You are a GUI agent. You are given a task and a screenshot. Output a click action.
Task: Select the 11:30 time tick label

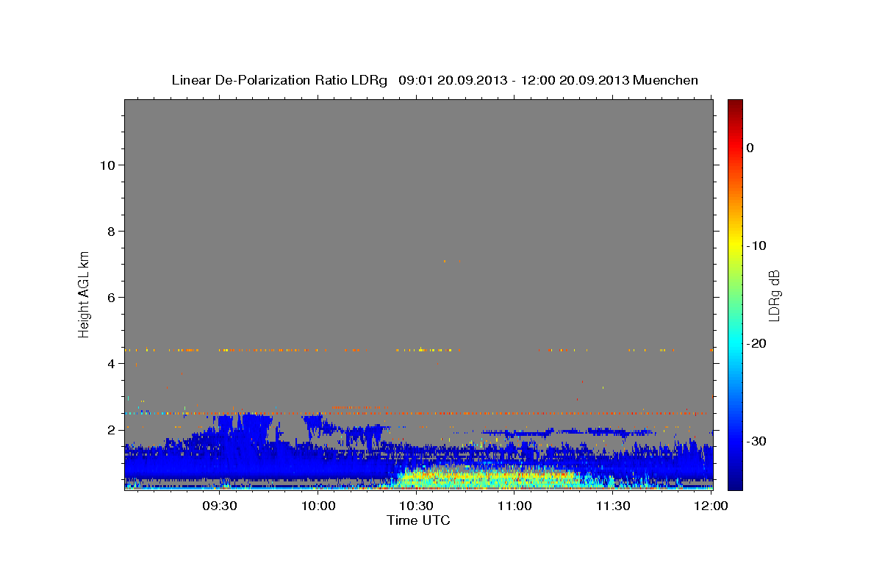(x=613, y=506)
